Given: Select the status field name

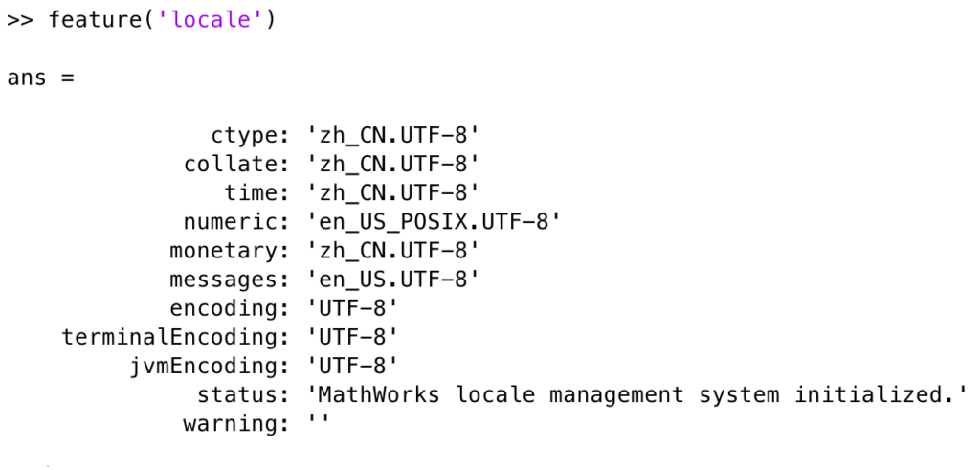Looking at the screenshot, I should (x=240, y=394).
